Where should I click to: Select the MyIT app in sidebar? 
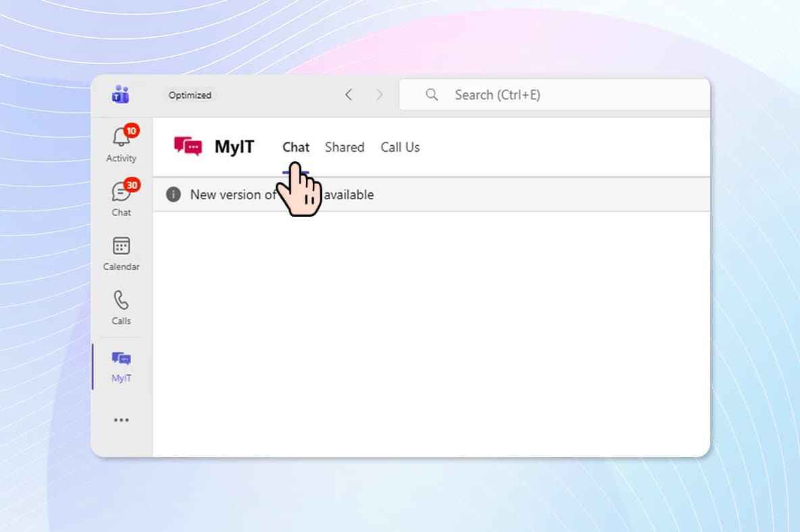[x=121, y=367]
